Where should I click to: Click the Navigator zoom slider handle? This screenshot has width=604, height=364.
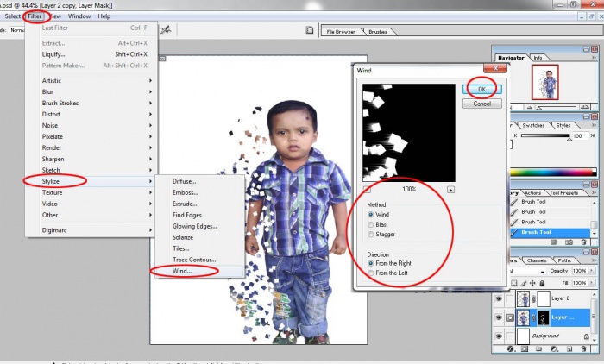[x=539, y=109]
